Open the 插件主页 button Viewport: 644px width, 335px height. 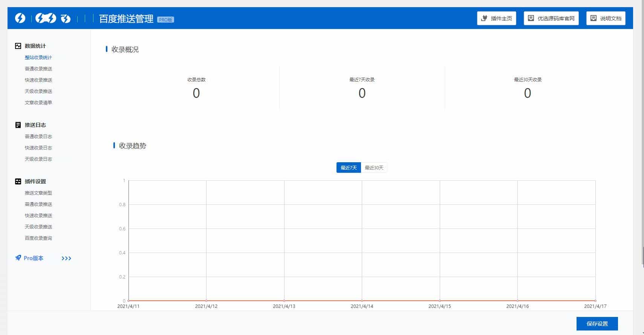tap(497, 18)
